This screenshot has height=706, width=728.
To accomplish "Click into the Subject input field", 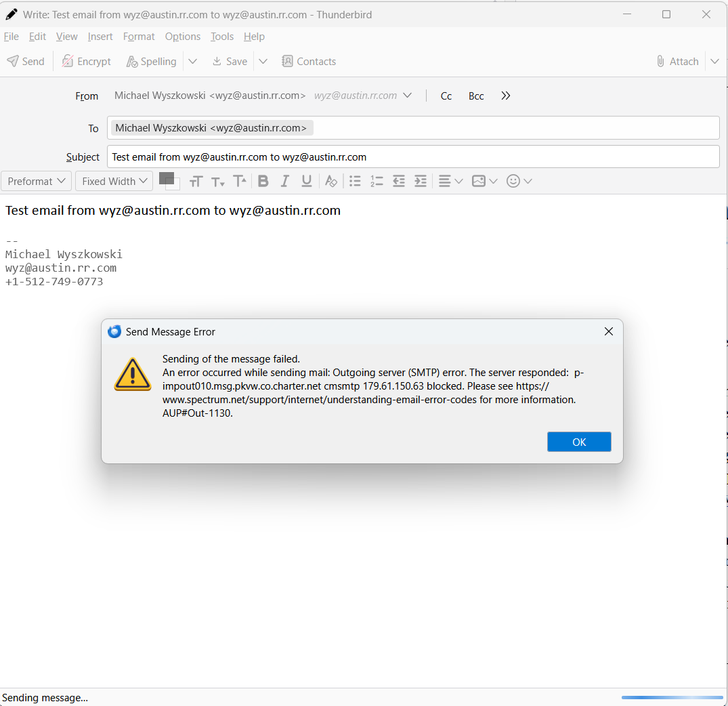I will pos(413,157).
